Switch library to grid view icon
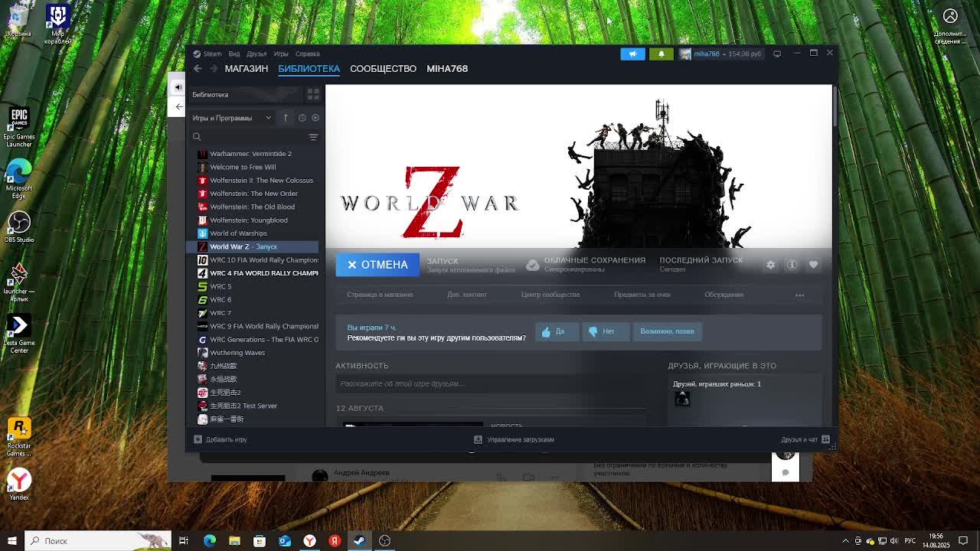 click(x=313, y=94)
